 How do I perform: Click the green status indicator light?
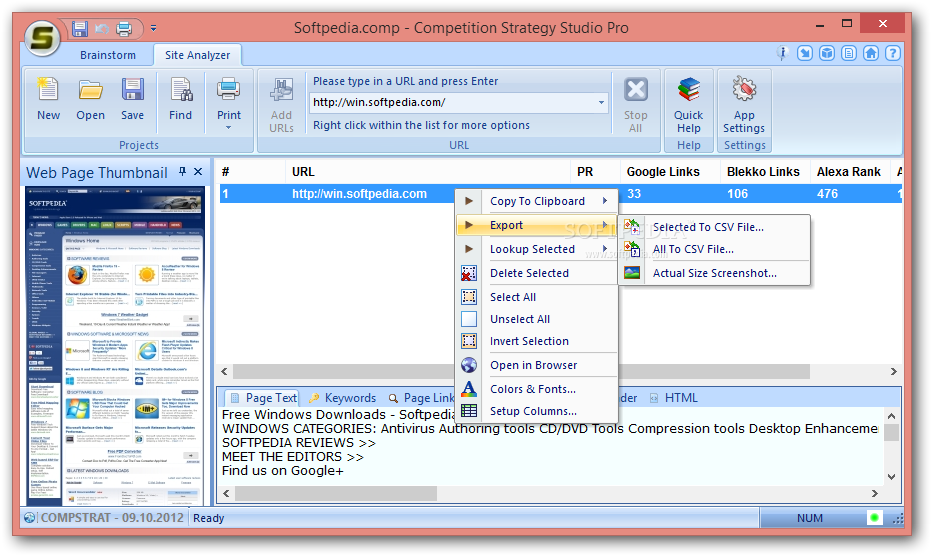click(x=874, y=518)
